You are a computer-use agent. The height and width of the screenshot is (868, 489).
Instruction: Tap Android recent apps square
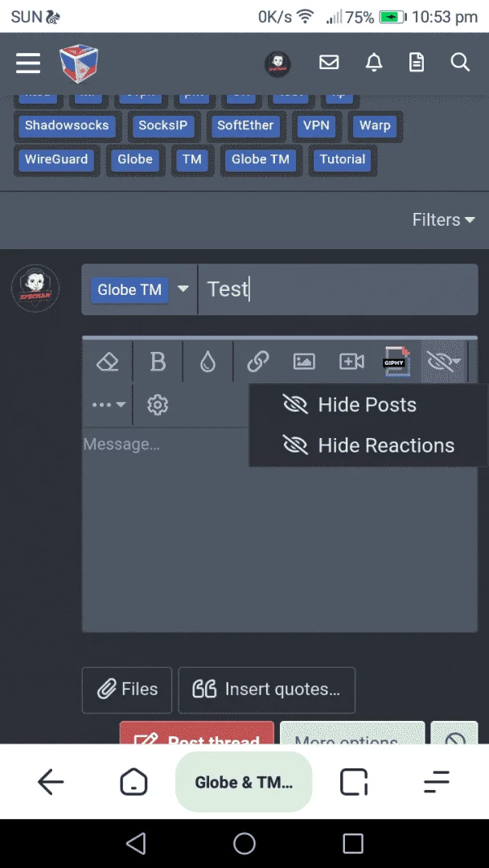353,843
